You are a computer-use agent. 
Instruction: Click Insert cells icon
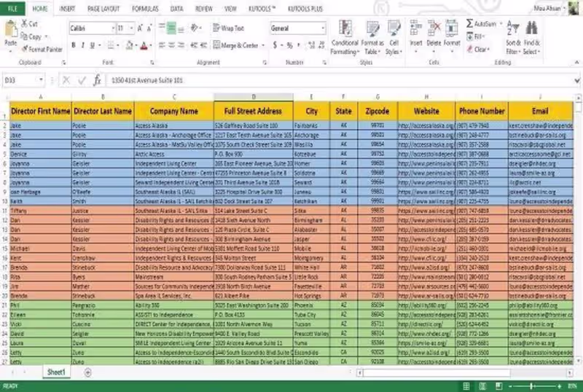tap(415, 36)
